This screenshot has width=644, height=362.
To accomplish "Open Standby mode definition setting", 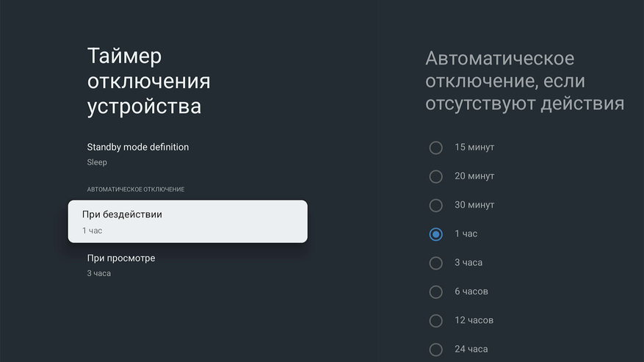I will click(x=138, y=153).
